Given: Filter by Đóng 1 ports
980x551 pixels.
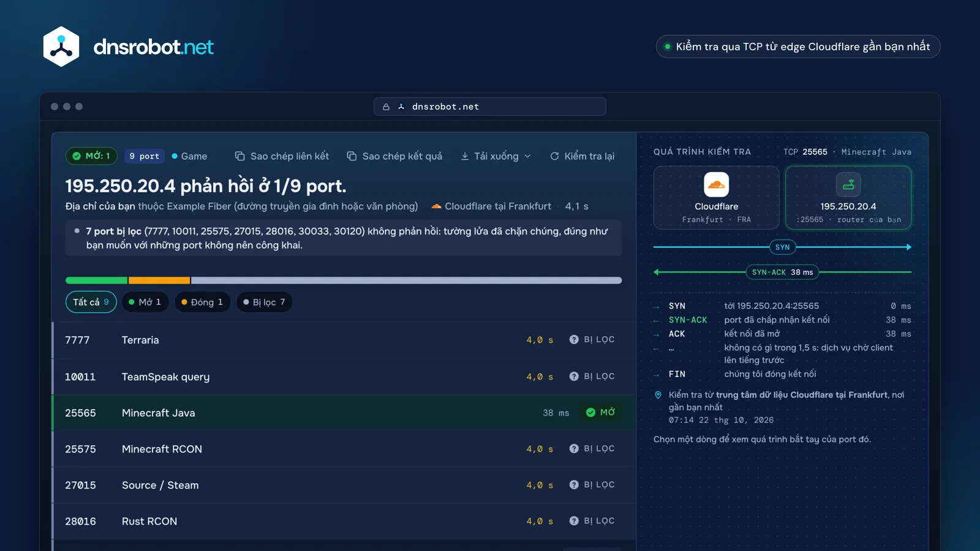Looking at the screenshot, I should (202, 302).
